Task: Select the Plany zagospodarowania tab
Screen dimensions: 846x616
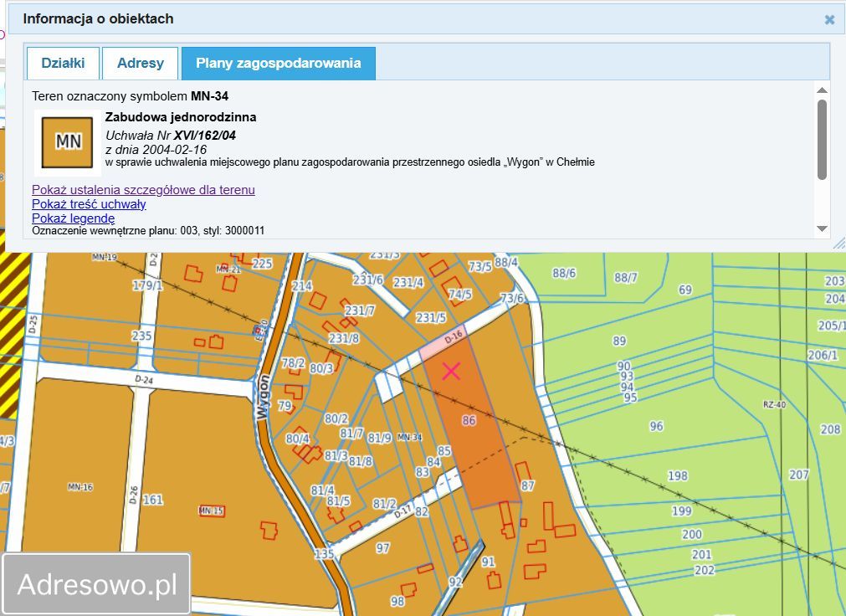Action: click(279, 63)
